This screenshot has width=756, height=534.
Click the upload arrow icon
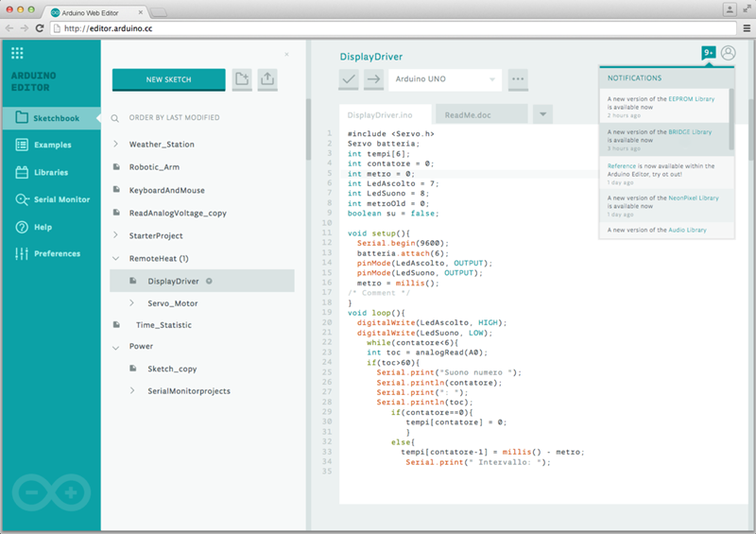point(373,79)
